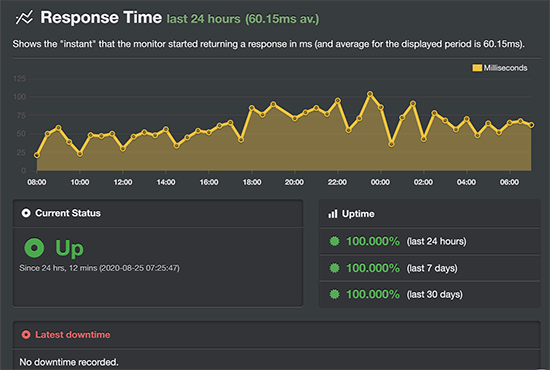This screenshot has width=550, height=370.
Task: Click the last data point on chart
Action: pyautogui.click(x=531, y=125)
